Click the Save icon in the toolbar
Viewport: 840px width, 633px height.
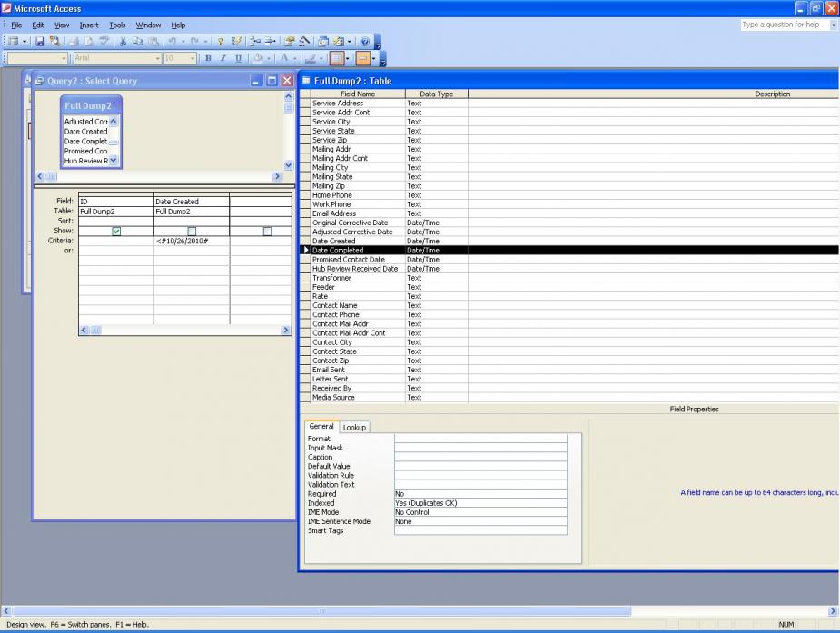(39, 42)
